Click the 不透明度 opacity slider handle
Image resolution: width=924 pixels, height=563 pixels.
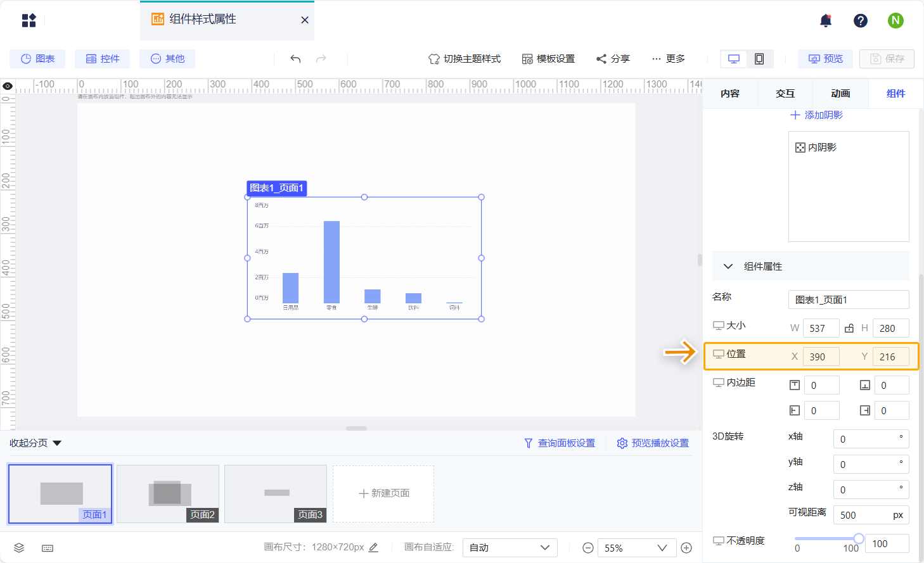859,538
